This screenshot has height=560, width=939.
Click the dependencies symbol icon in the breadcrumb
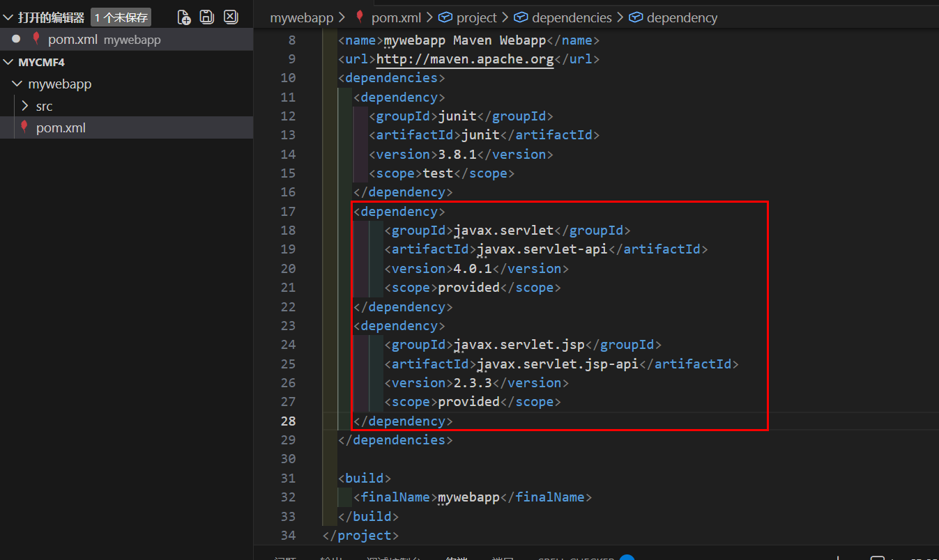pyautogui.click(x=520, y=17)
